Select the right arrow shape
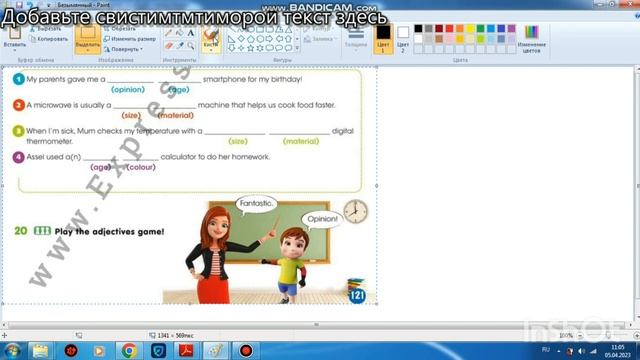 tap(269, 39)
